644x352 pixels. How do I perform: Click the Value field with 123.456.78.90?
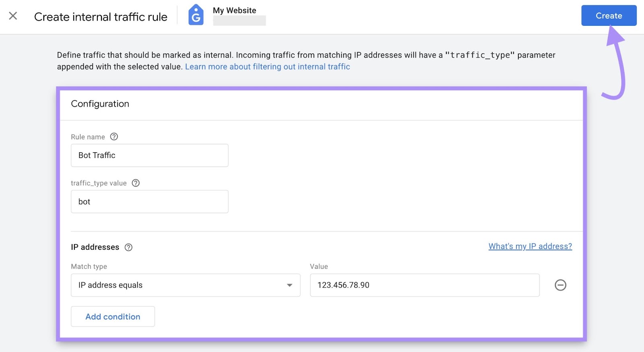(x=425, y=285)
